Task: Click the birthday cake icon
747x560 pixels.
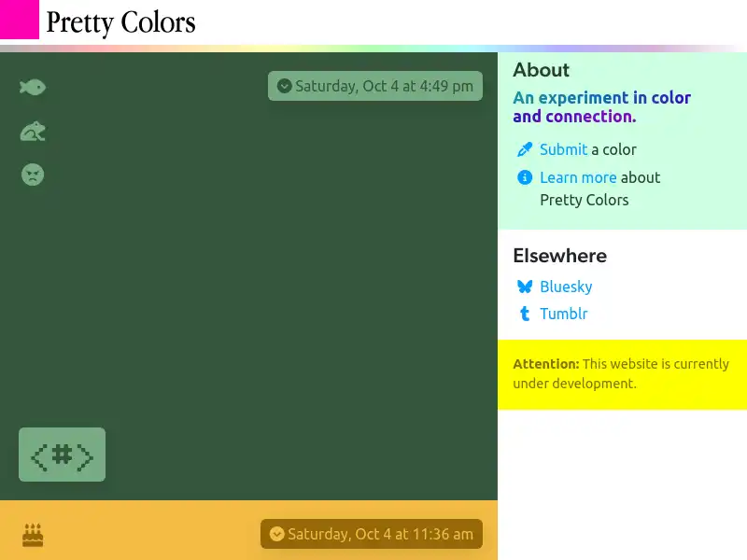Action: coord(32,534)
